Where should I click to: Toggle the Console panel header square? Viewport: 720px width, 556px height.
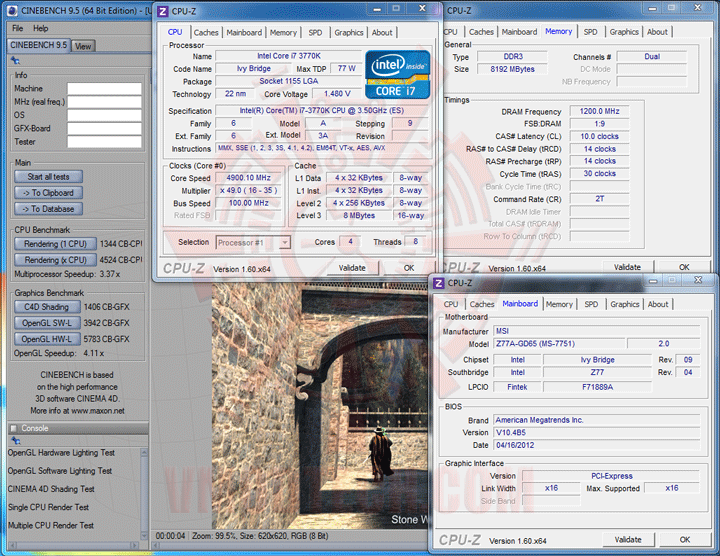14,428
